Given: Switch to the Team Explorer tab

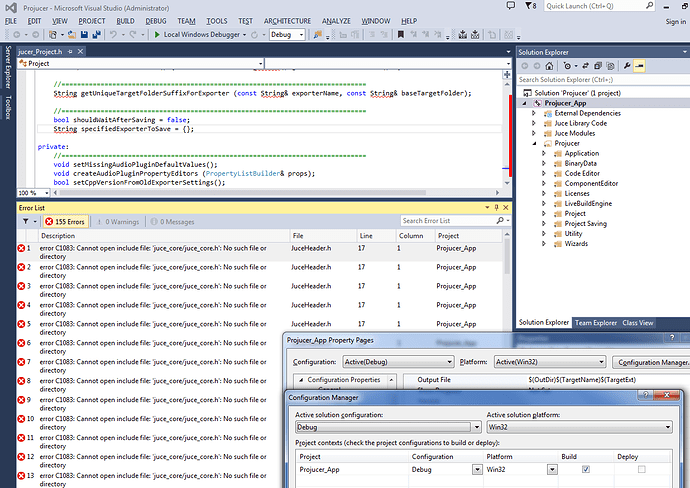Looking at the screenshot, I should pyautogui.click(x=595, y=323).
